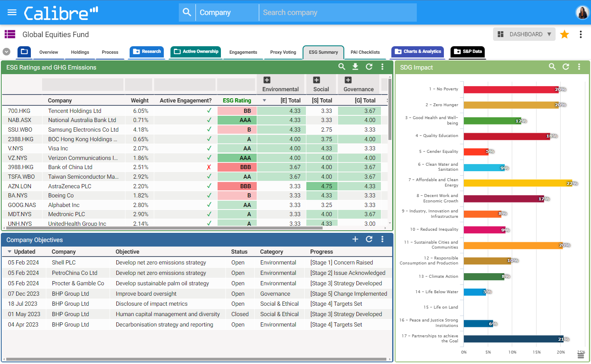This screenshot has width=591, height=364.
Task: Refresh the Company Objectives panel
Action: point(369,239)
